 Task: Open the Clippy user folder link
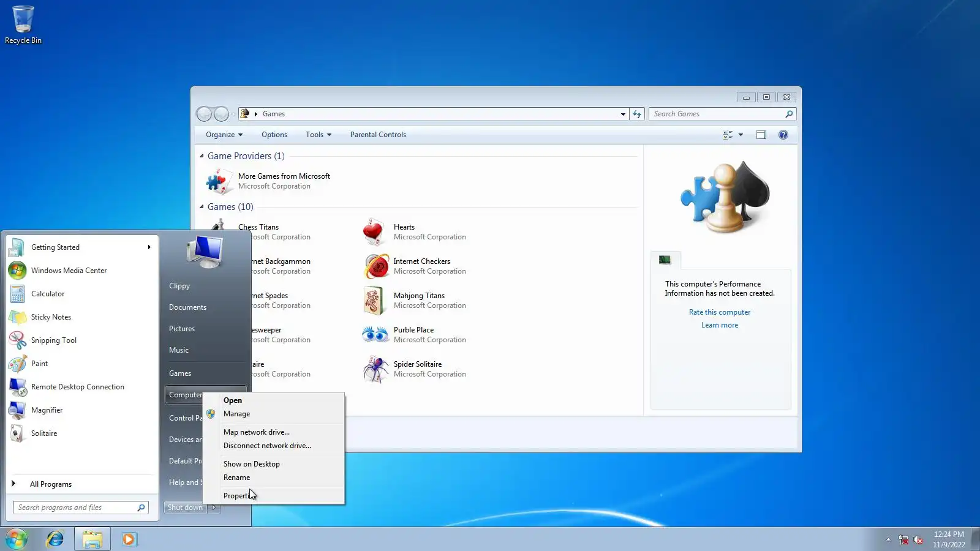click(x=179, y=286)
